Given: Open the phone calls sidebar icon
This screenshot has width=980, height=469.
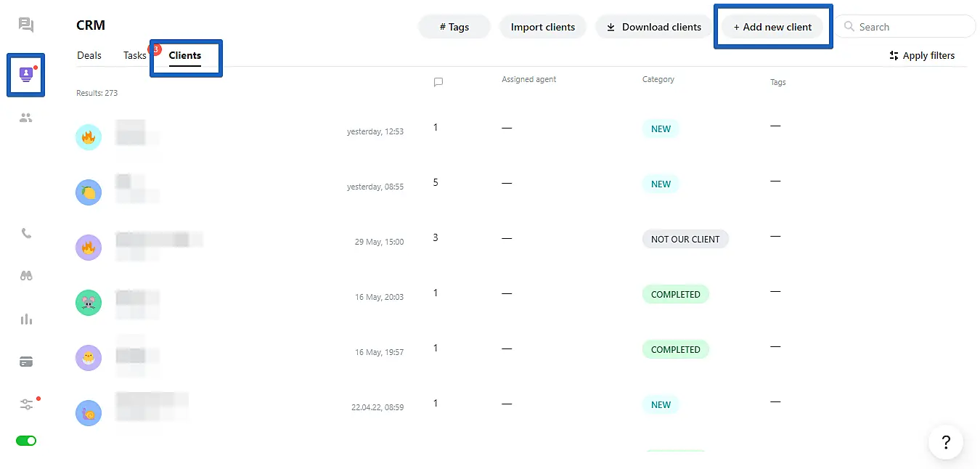Looking at the screenshot, I should pos(26,234).
